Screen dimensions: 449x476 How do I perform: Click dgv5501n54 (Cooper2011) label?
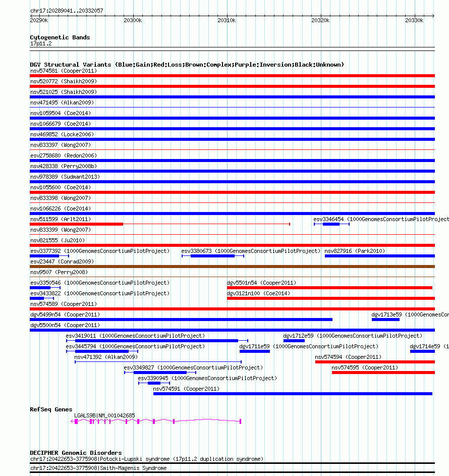click(261, 283)
